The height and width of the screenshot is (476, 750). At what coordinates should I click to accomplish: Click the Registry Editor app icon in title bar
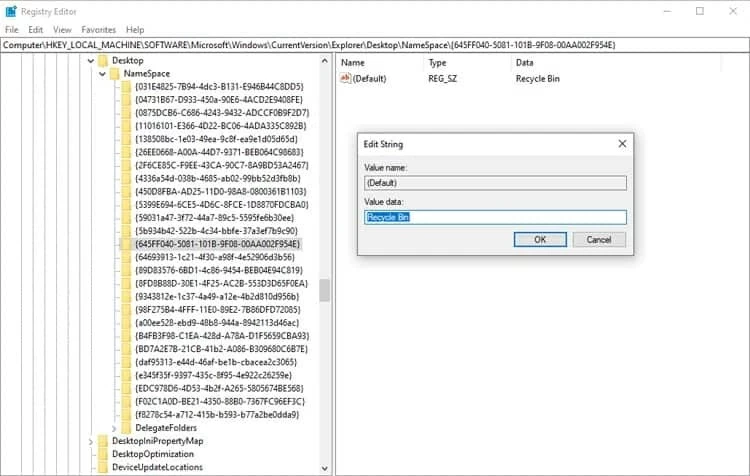(x=9, y=11)
